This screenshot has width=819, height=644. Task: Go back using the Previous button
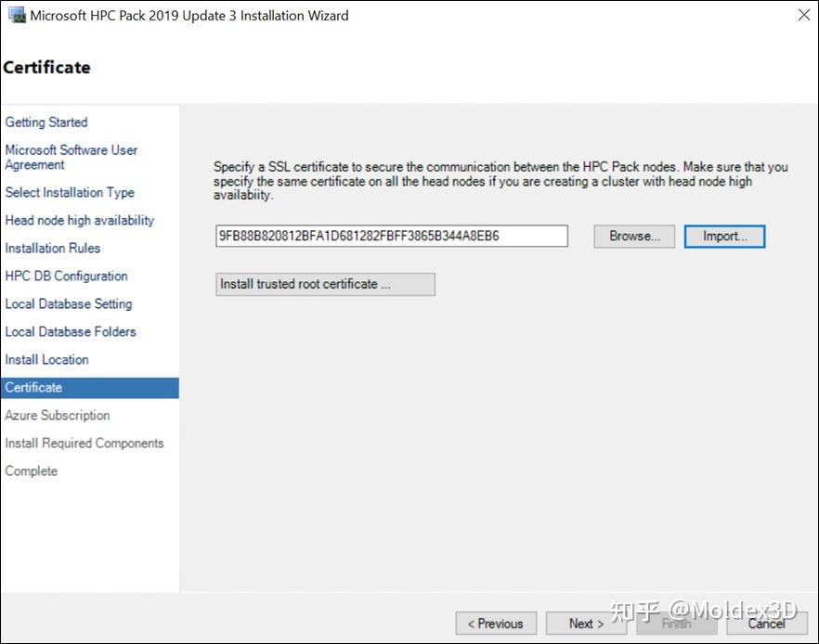[x=496, y=623]
